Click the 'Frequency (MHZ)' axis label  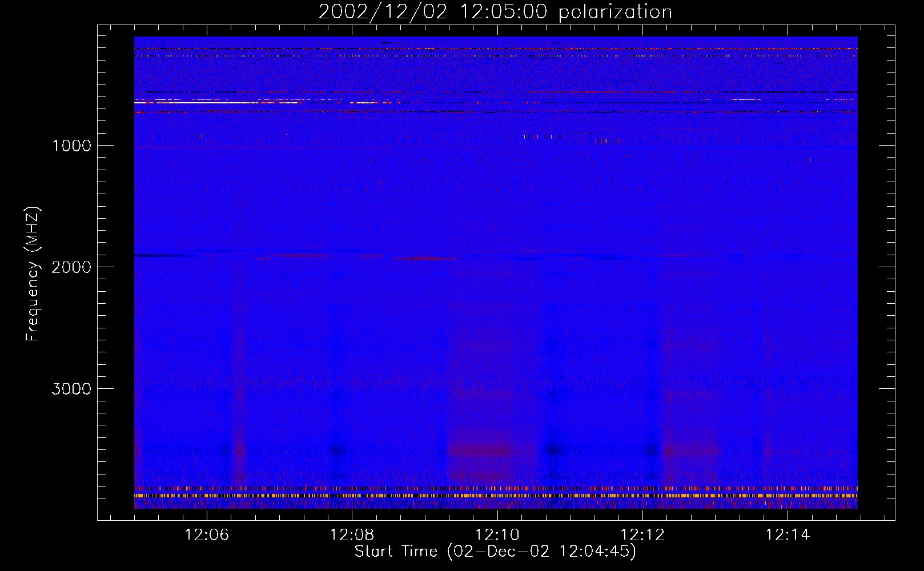(33, 275)
